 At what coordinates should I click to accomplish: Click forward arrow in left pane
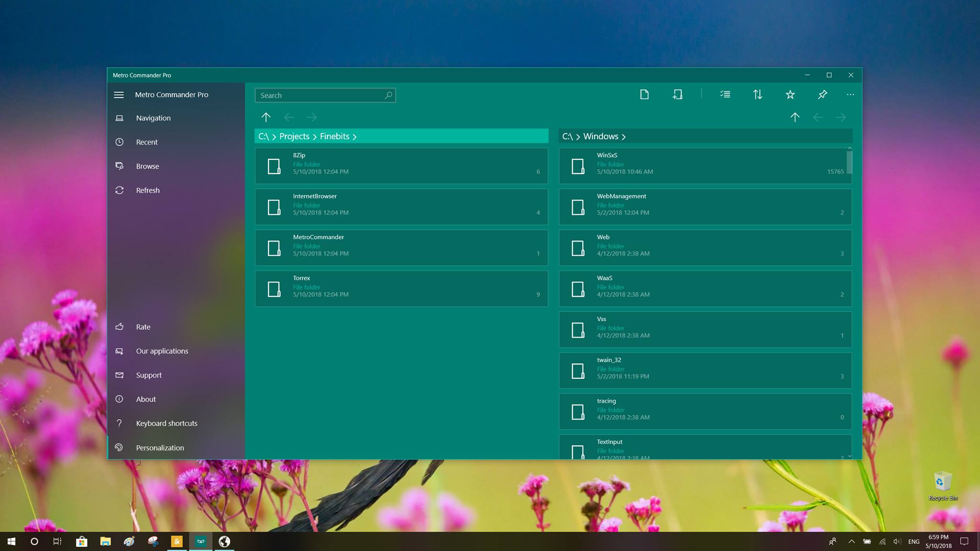click(312, 117)
